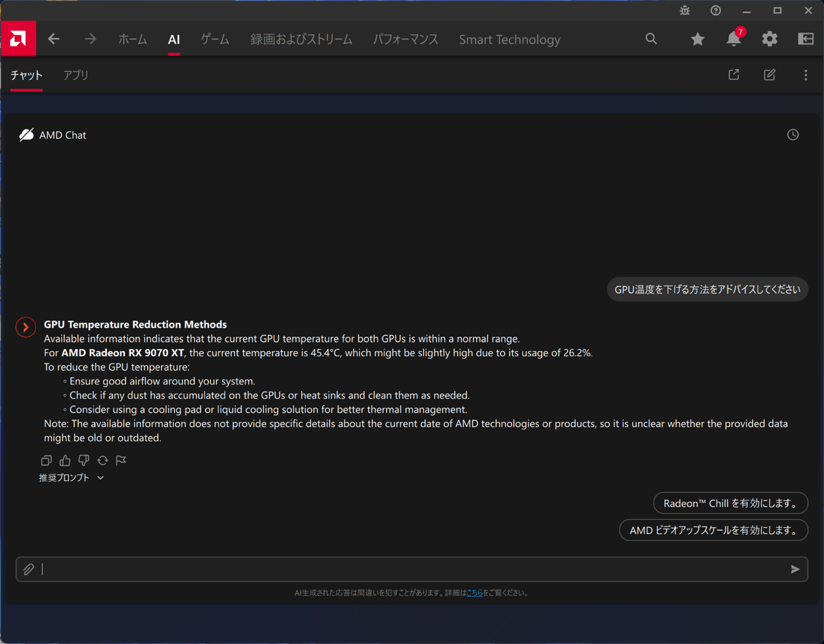The width and height of the screenshot is (824, 644).
Task: Open the ゲーム tab
Action: pyautogui.click(x=215, y=39)
